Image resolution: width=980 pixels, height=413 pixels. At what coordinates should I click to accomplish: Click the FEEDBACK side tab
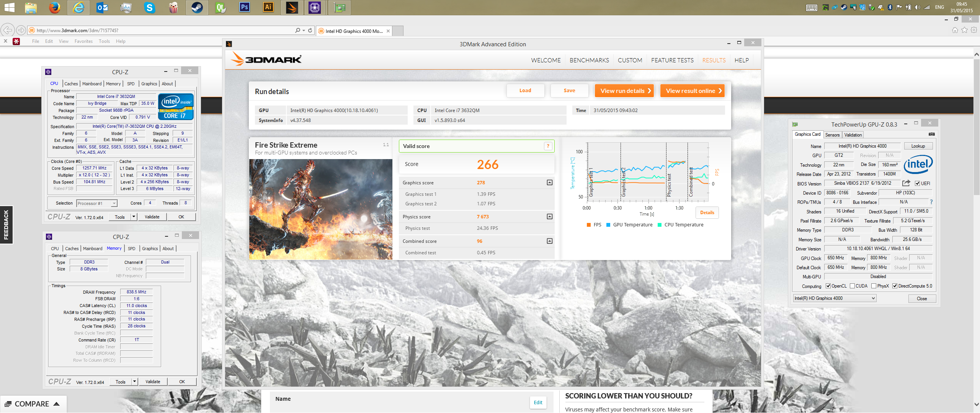coord(6,225)
